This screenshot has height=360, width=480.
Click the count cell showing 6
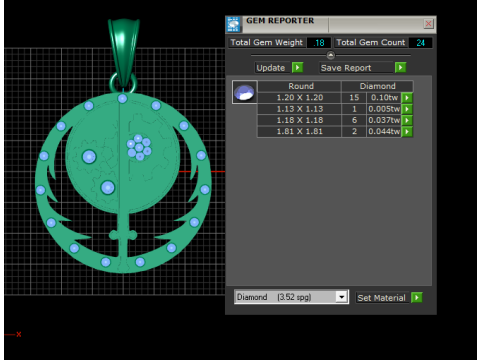[x=354, y=120]
